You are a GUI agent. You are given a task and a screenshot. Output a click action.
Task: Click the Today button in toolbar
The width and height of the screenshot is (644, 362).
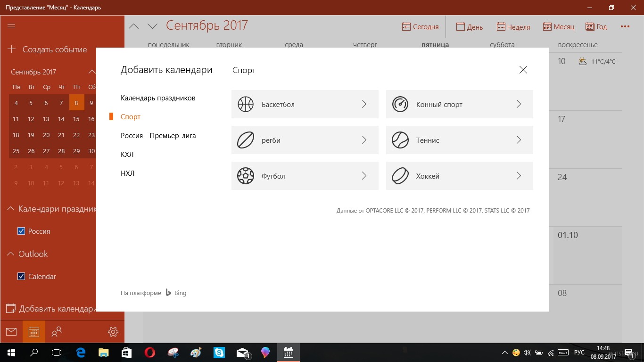click(x=420, y=27)
